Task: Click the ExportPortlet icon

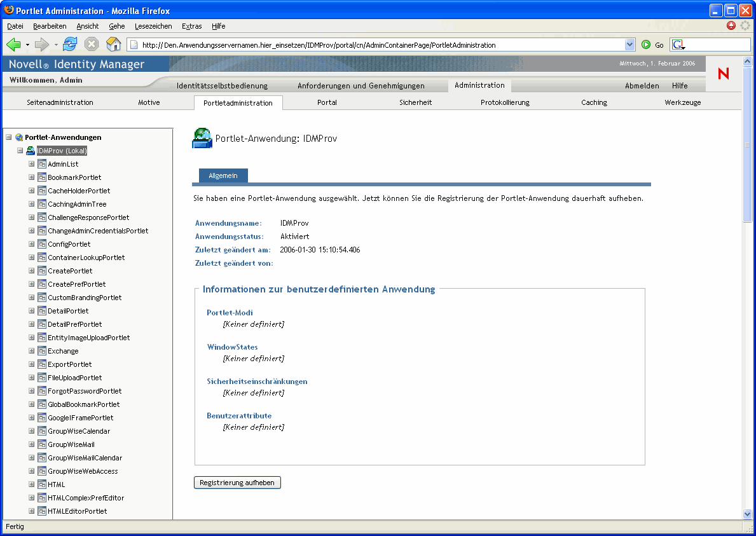Action: (x=42, y=364)
